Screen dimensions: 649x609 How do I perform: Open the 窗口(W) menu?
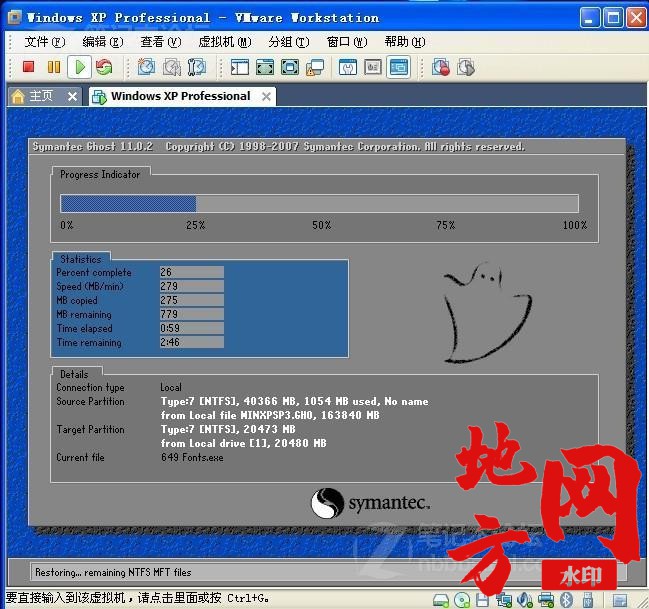point(347,42)
